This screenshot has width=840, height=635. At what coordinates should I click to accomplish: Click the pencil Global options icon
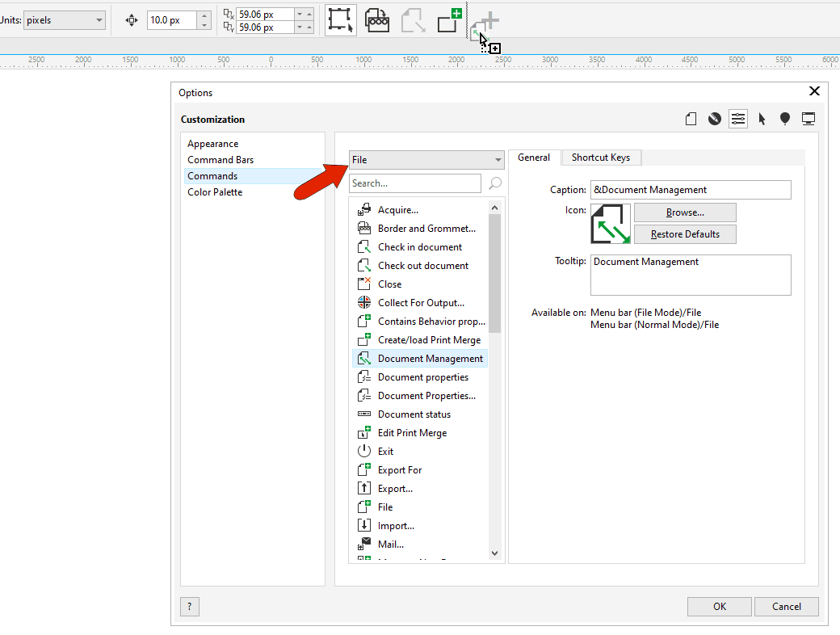(x=714, y=118)
